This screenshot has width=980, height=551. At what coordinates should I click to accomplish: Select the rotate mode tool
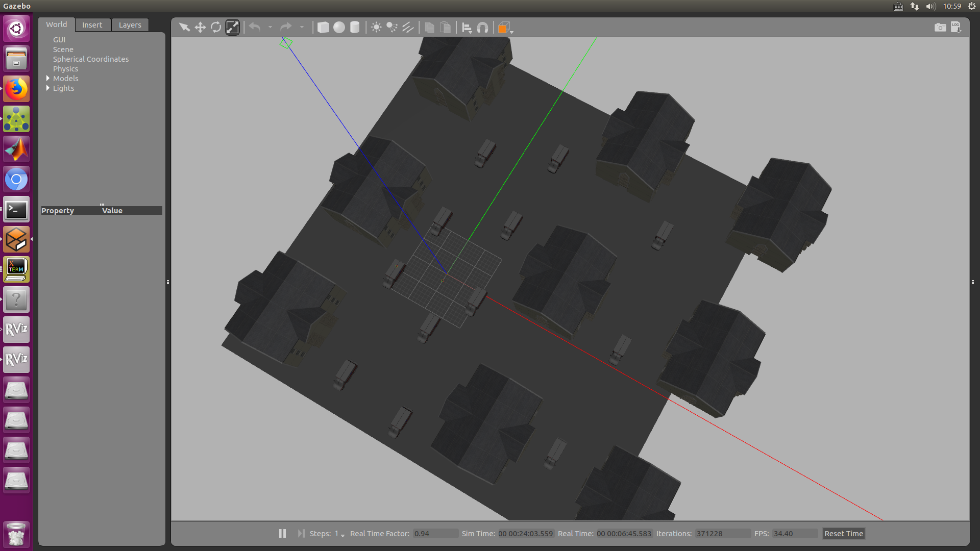pyautogui.click(x=216, y=28)
